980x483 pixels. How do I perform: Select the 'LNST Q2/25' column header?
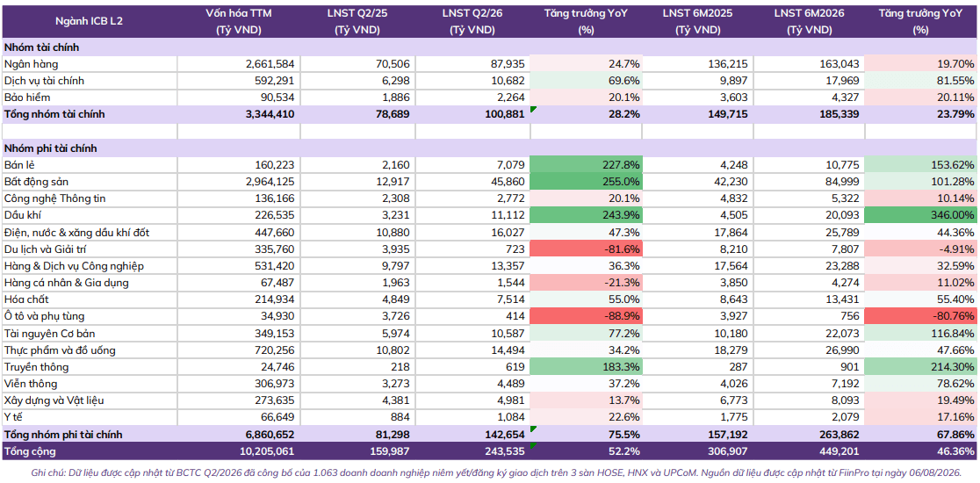357,20
